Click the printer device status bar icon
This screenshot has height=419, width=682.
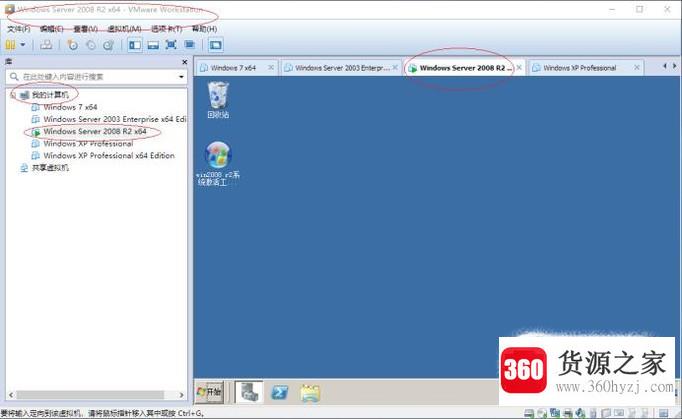pos(568,413)
